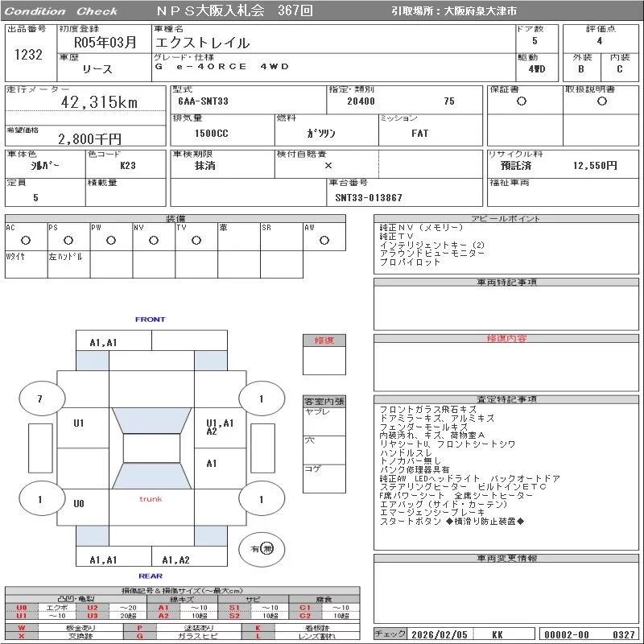Select the U0 damage mark on diagram
The height and width of the screenshot is (644, 644).
click(x=79, y=504)
